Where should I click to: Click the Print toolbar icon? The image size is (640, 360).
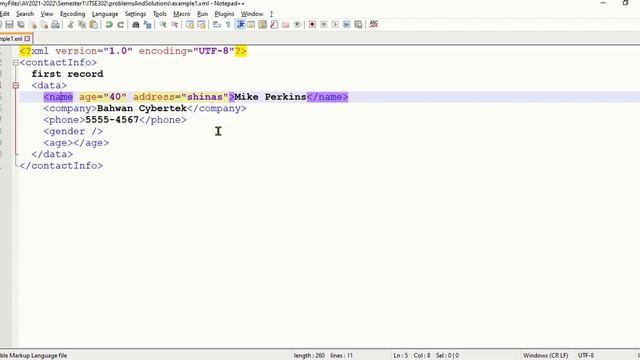(55, 24)
